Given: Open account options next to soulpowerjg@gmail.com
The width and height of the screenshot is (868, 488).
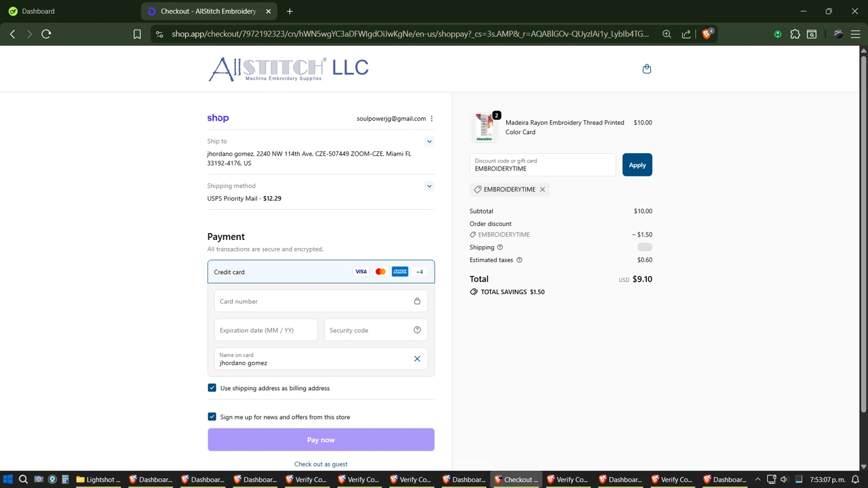Looking at the screenshot, I should [x=432, y=119].
